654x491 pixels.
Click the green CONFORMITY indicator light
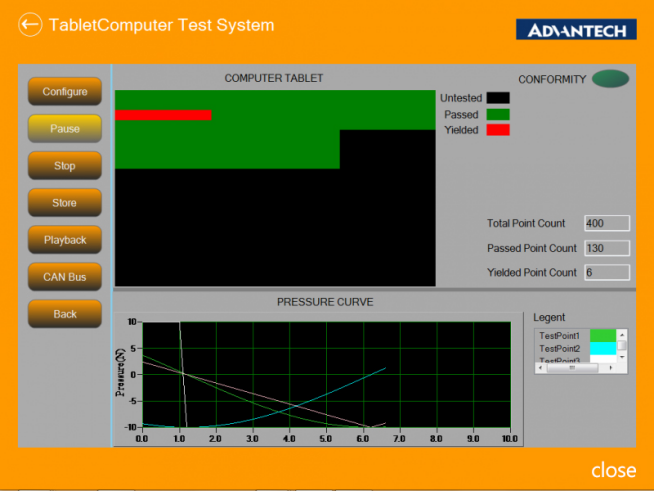pyautogui.click(x=610, y=79)
